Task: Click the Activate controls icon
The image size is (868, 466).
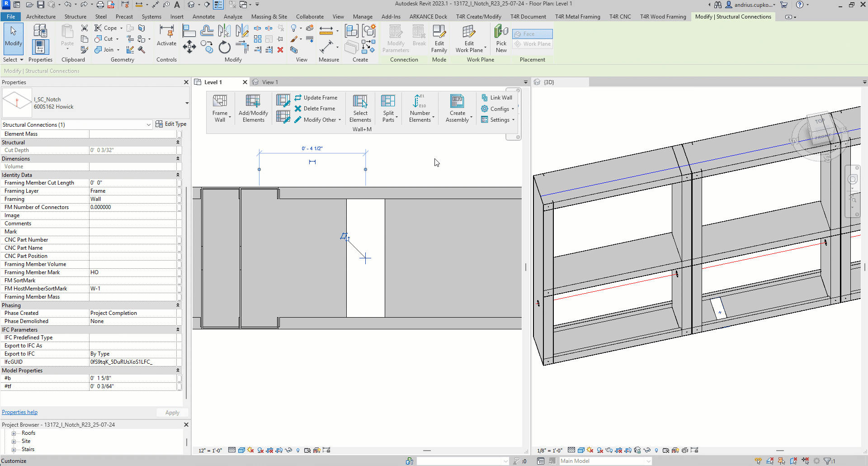Action: [166, 32]
